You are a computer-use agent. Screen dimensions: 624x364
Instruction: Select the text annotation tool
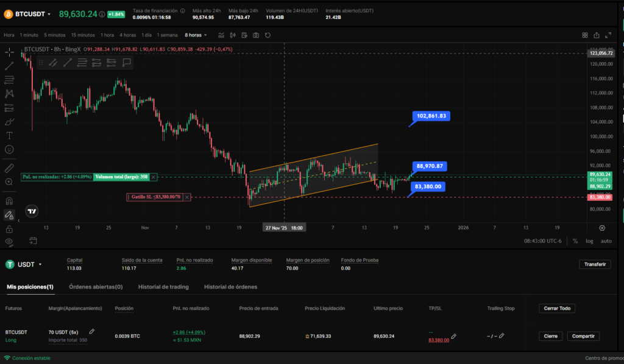pyautogui.click(x=9, y=135)
